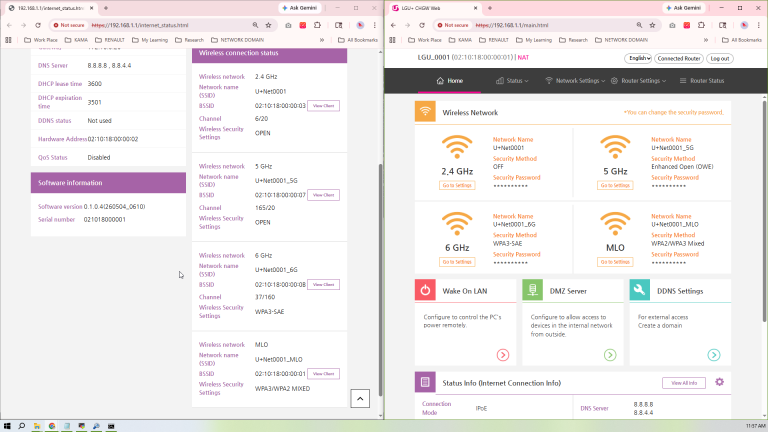Click the DMZ Server icon
This screenshot has width=768, height=432.
click(x=532, y=290)
